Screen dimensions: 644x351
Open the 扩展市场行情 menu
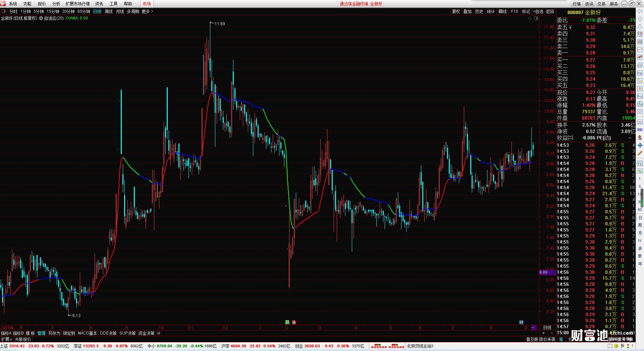coord(78,4)
